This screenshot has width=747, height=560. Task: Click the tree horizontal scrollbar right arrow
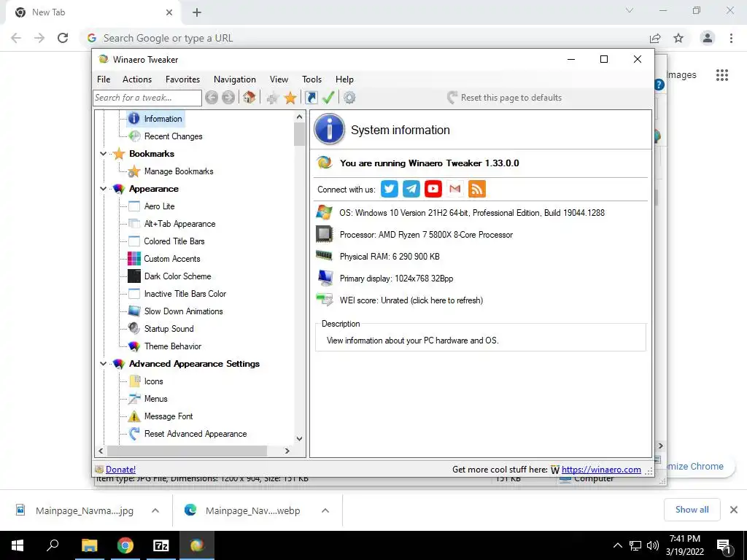coord(287,451)
